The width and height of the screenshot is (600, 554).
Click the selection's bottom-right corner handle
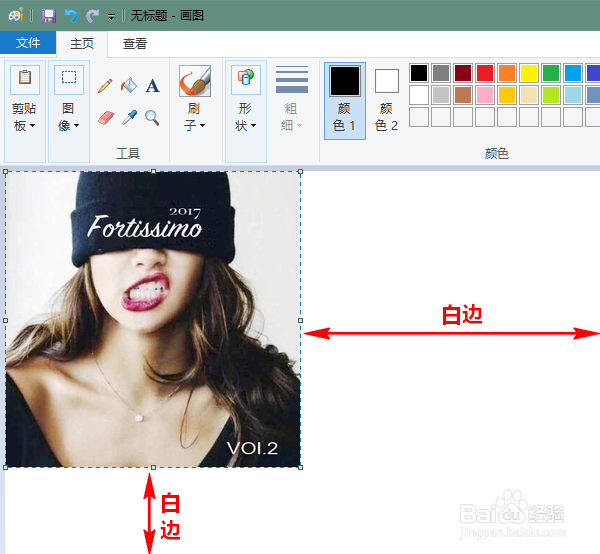point(300,467)
